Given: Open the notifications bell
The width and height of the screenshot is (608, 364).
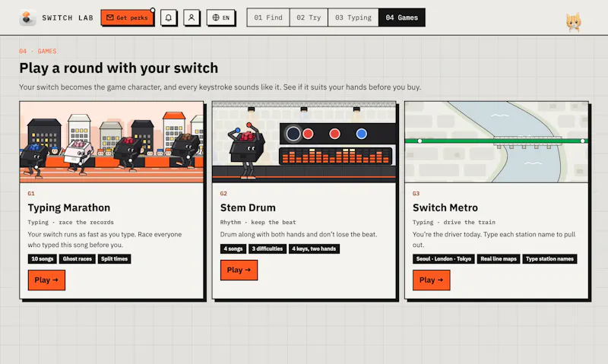Looking at the screenshot, I should click(x=169, y=17).
